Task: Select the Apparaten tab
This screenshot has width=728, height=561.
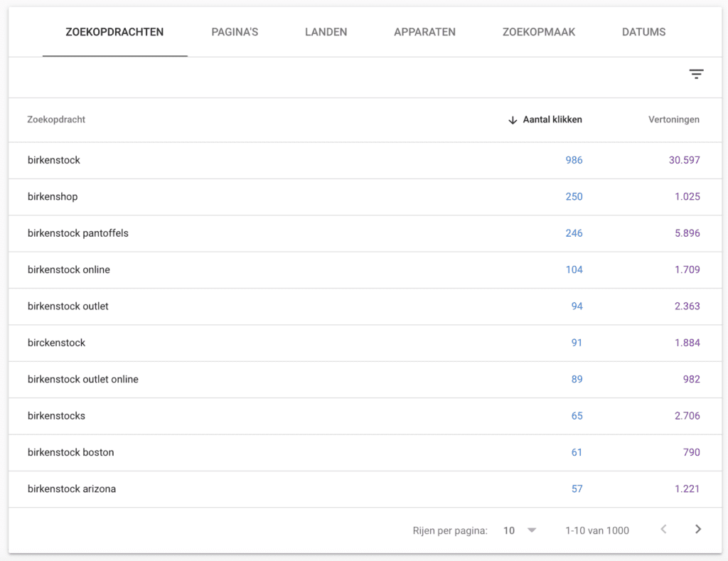Action: point(425,32)
